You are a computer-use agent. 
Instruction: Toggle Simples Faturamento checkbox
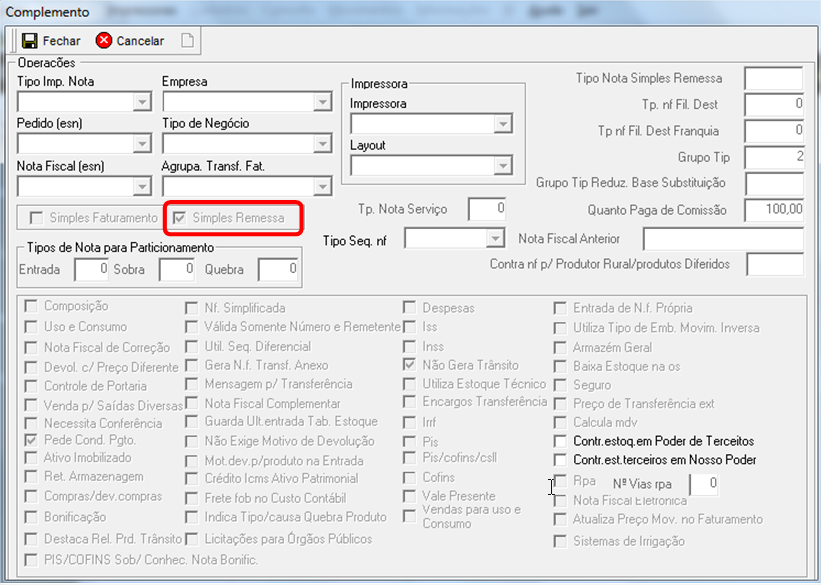tap(36, 218)
